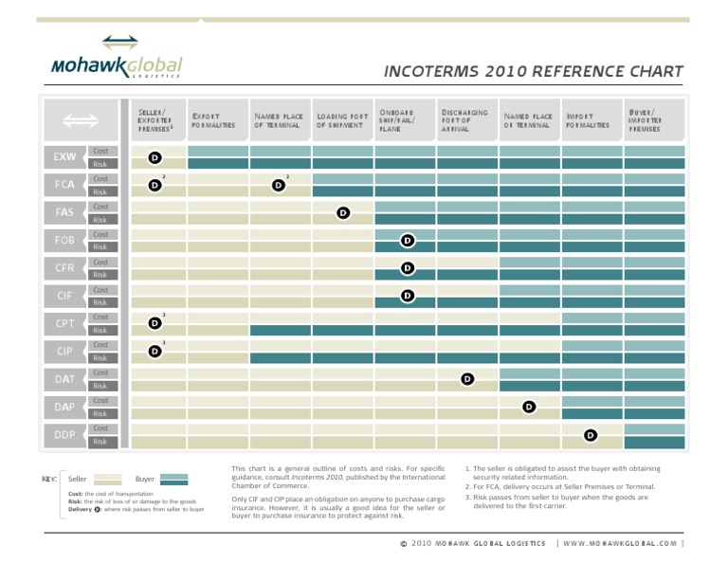Click the FCA row label
Viewport: 728px width, 563px height.
[65, 185]
